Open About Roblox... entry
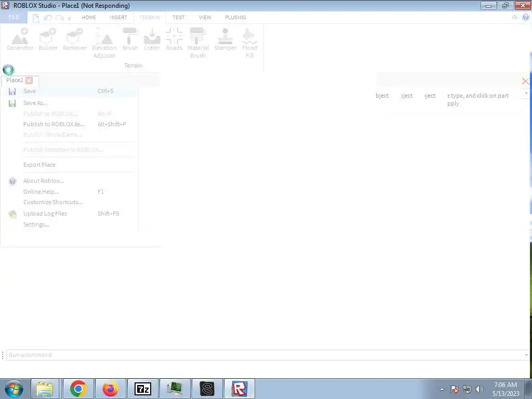Viewport: 532px width, 399px height. point(69,181)
